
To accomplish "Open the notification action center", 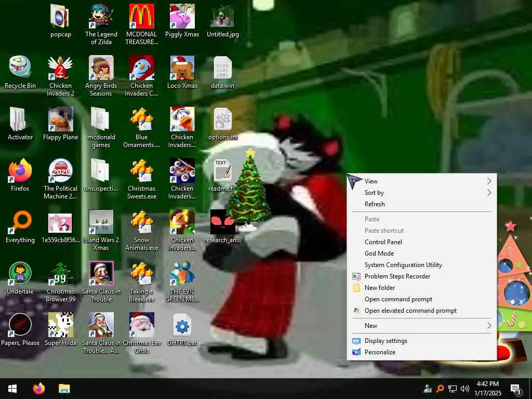I will point(516,389).
